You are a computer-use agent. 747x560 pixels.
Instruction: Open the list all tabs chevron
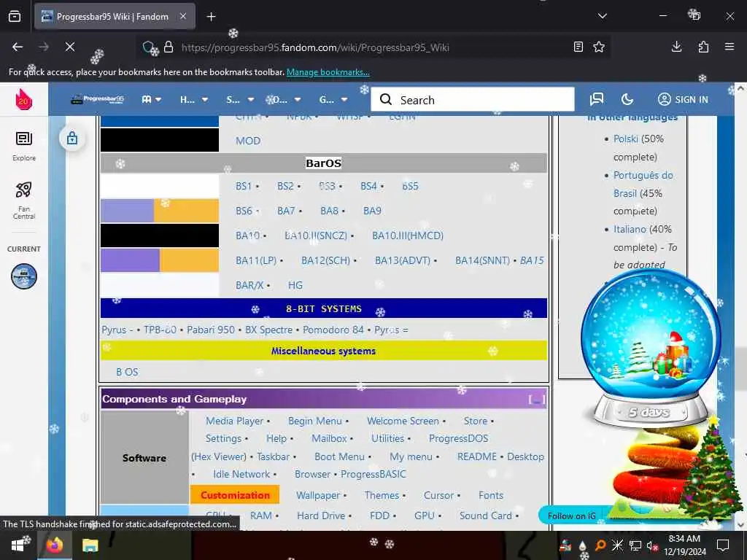click(x=602, y=16)
